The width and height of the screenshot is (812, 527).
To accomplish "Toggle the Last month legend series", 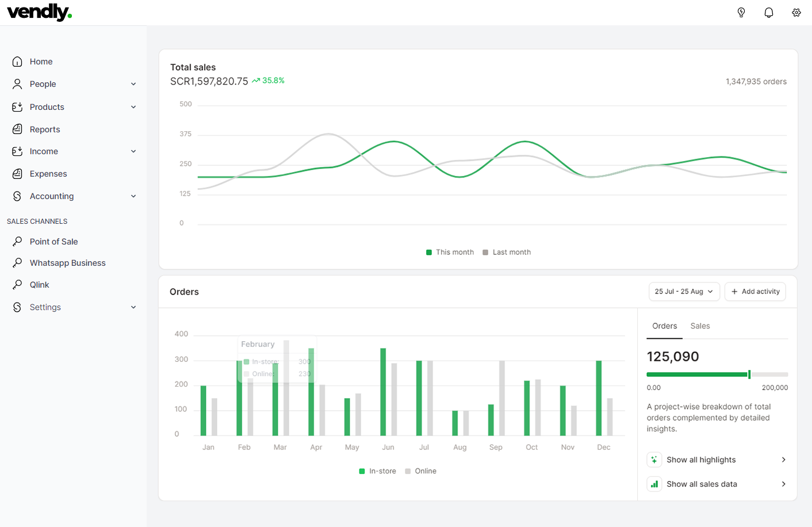I will pos(507,252).
